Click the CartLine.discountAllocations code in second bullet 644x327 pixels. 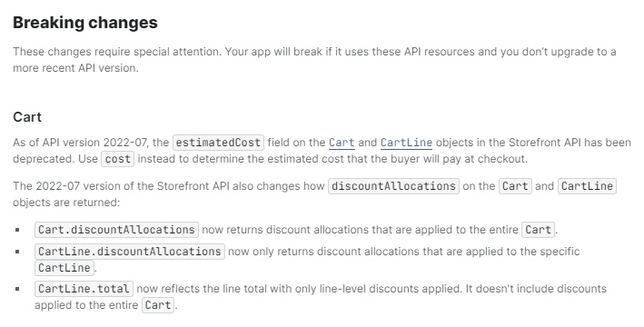(130, 252)
